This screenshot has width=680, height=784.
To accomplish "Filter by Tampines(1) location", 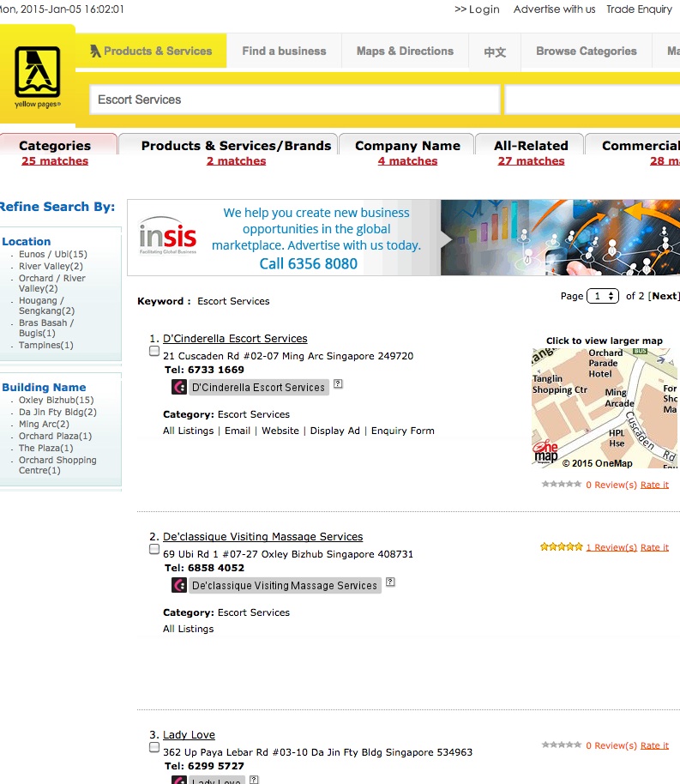I will click(x=46, y=345).
